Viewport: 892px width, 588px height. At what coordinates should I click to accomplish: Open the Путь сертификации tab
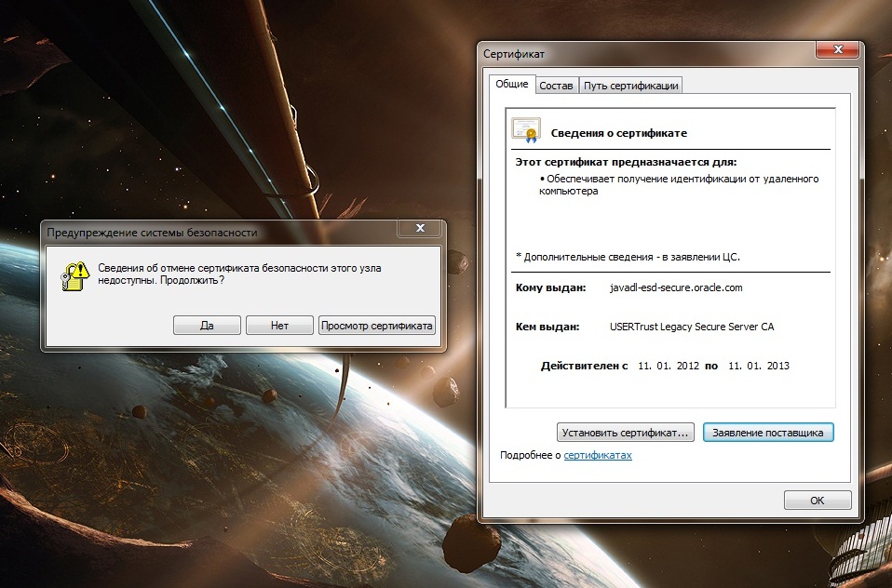[631, 86]
